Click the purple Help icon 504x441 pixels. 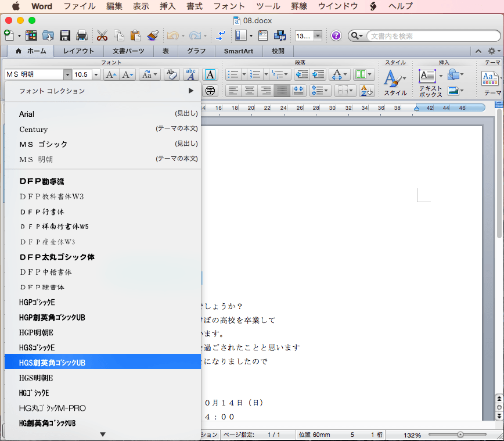pos(336,35)
